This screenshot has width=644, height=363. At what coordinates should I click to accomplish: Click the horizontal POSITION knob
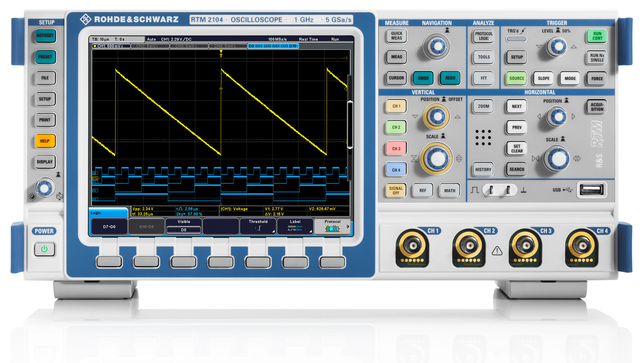click(556, 117)
